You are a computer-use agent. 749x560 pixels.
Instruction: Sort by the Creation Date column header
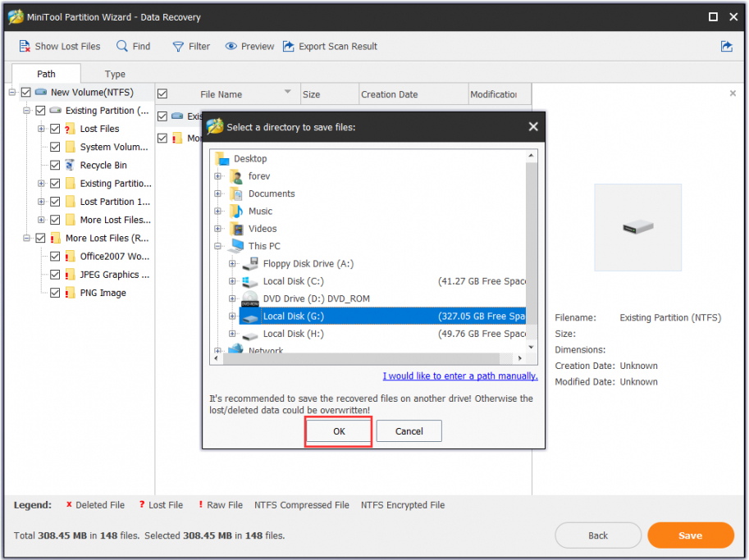tap(413, 94)
